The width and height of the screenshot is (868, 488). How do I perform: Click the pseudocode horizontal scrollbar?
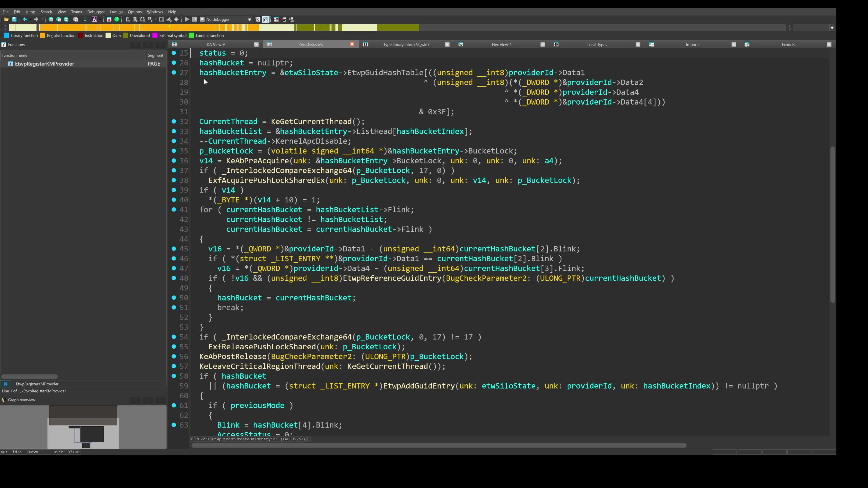439,446
